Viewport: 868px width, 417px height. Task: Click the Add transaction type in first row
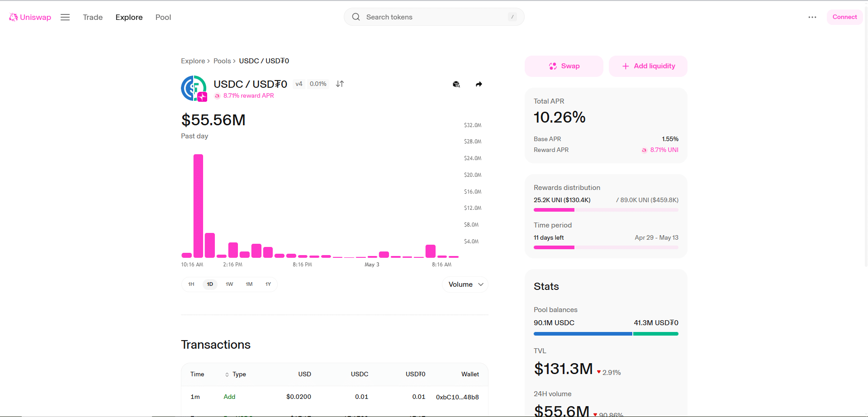point(229,397)
